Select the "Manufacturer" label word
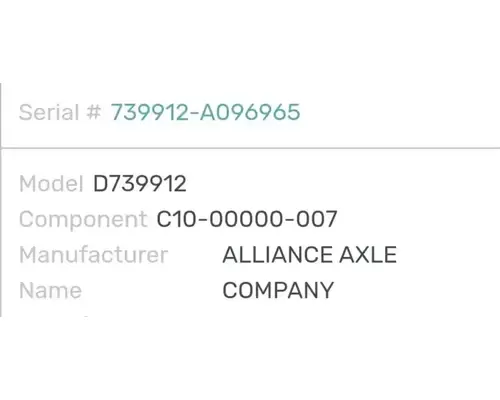 [94, 255]
